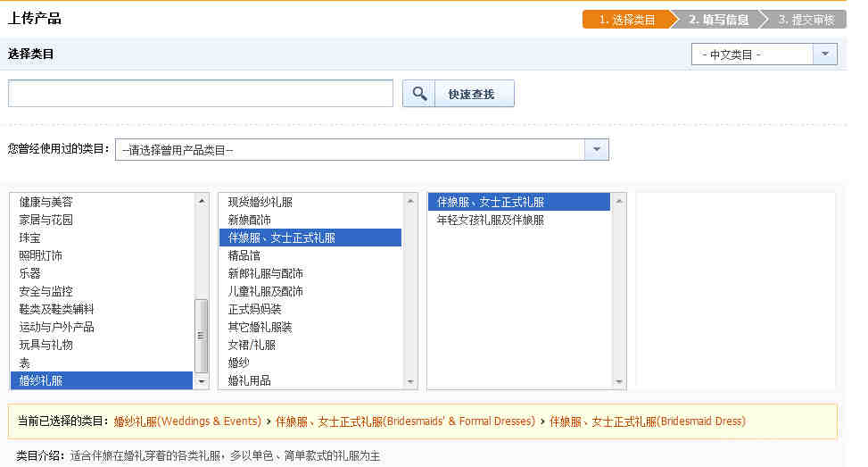The width and height of the screenshot is (868, 467).
Task: Select 新娘配饰 subcategory
Action: pos(310,220)
